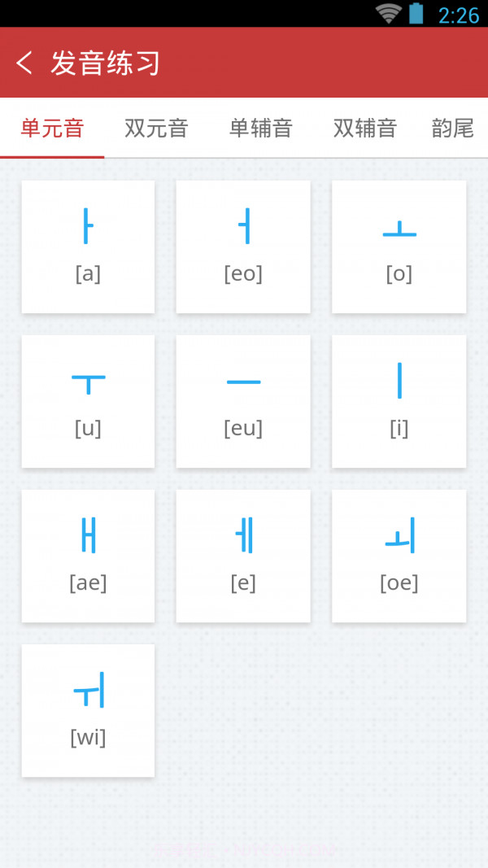Play the ㅟ [wi] vowel card

click(88, 710)
